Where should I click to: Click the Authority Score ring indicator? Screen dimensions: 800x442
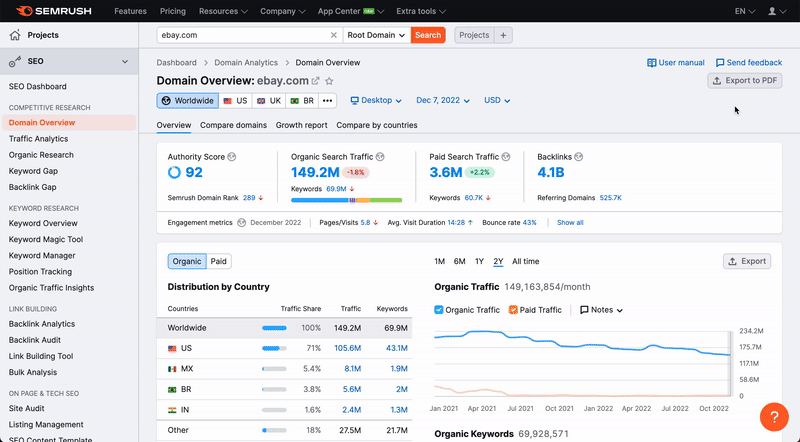174,173
